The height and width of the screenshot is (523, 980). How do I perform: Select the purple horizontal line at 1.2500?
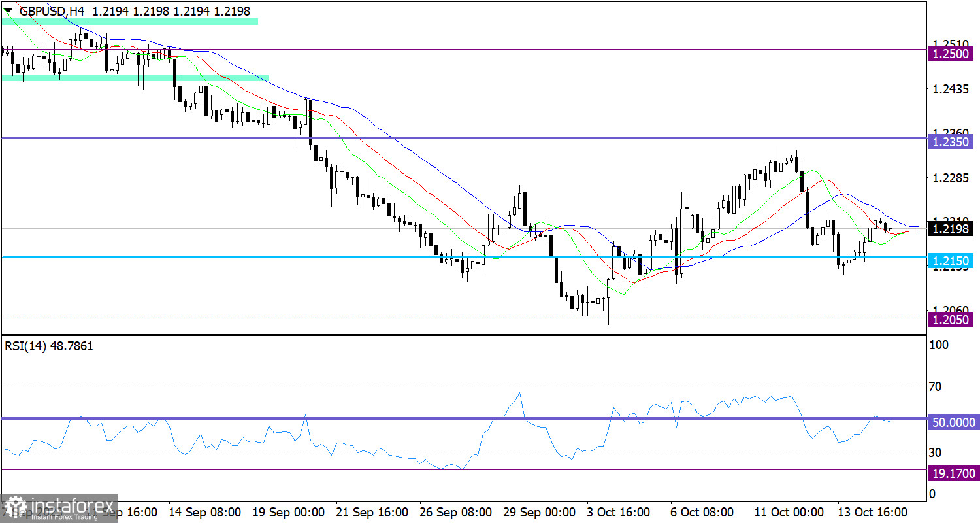point(464,50)
